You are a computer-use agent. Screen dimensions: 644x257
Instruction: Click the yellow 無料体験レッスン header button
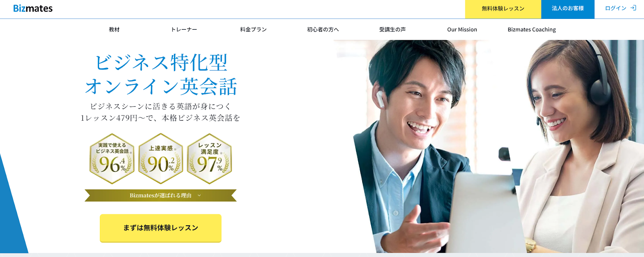click(503, 9)
